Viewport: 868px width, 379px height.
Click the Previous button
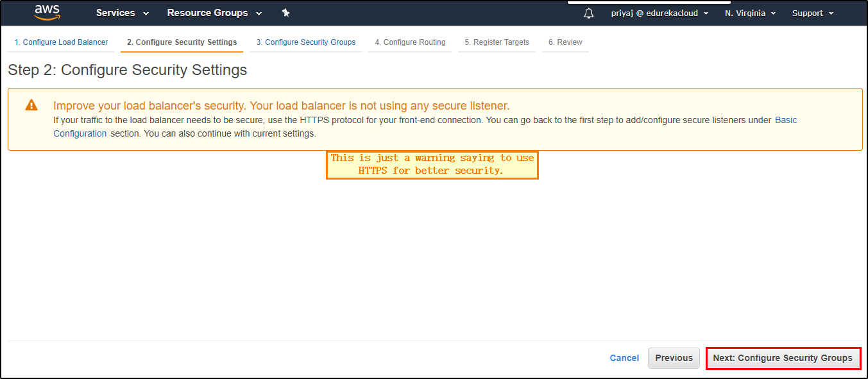(674, 358)
